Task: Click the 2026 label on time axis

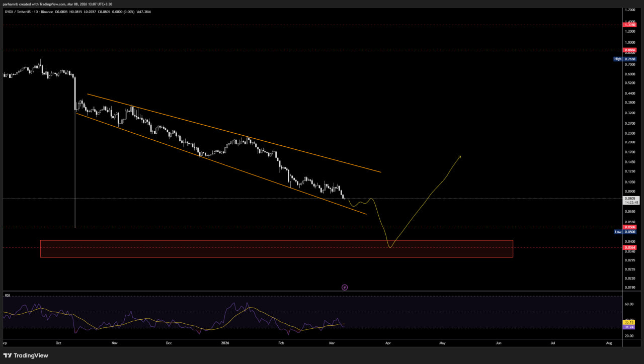Action: click(x=226, y=343)
